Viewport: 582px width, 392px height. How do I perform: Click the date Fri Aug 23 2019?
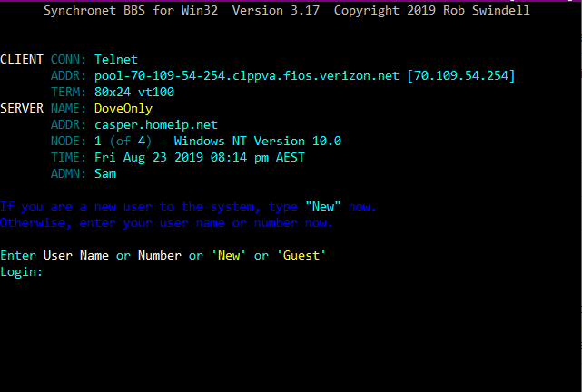click(x=149, y=158)
